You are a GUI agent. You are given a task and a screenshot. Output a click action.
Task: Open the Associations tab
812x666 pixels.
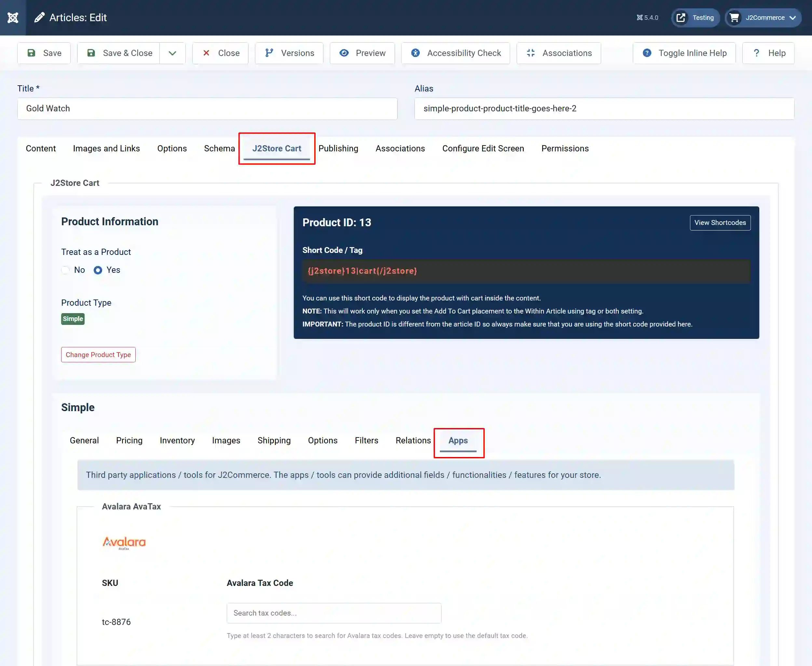pyautogui.click(x=400, y=148)
